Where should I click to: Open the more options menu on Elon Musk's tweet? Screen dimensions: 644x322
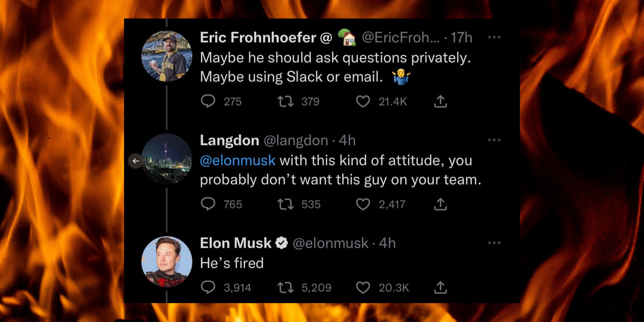pos(494,243)
